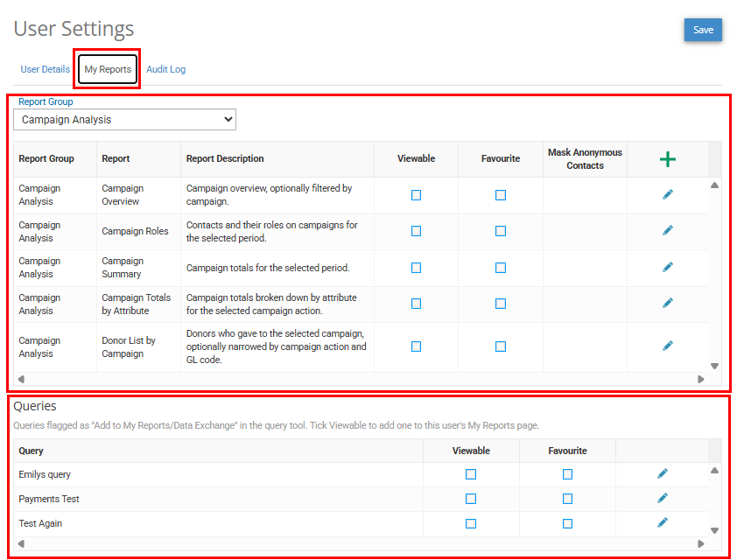
Task: Tick Viewable for Donor List by Campaign
Action: (416, 346)
